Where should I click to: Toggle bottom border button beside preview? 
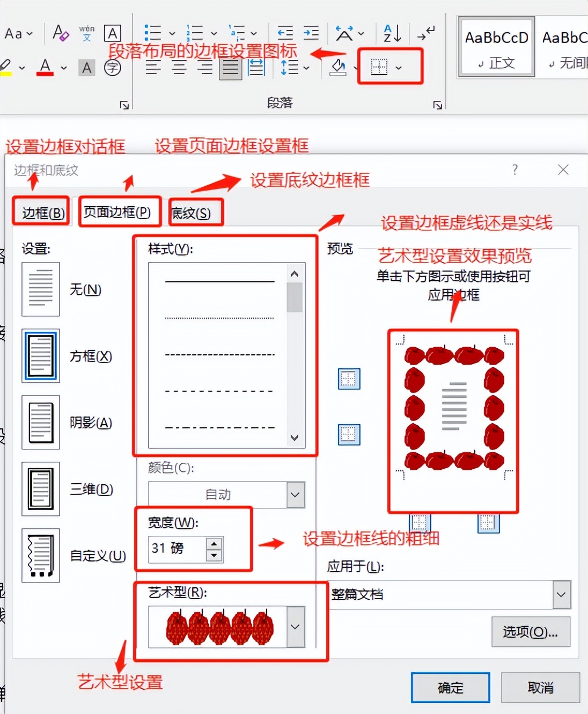[349, 434]
